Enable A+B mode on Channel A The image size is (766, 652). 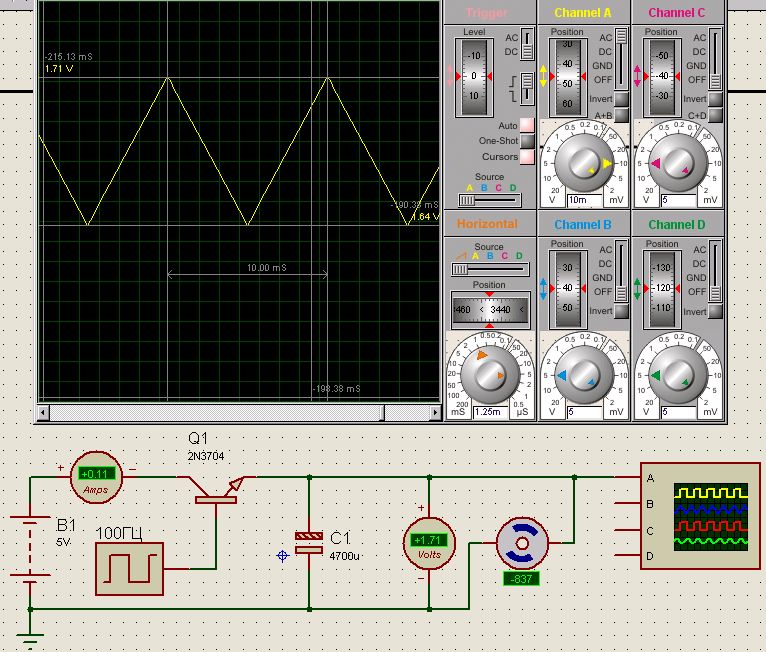click(621, 116)
